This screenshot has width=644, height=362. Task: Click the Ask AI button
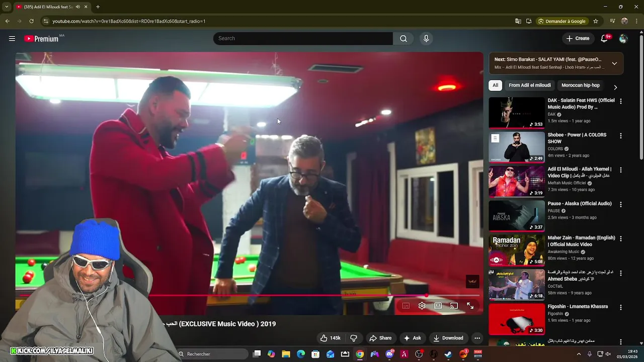click(413, 338)
